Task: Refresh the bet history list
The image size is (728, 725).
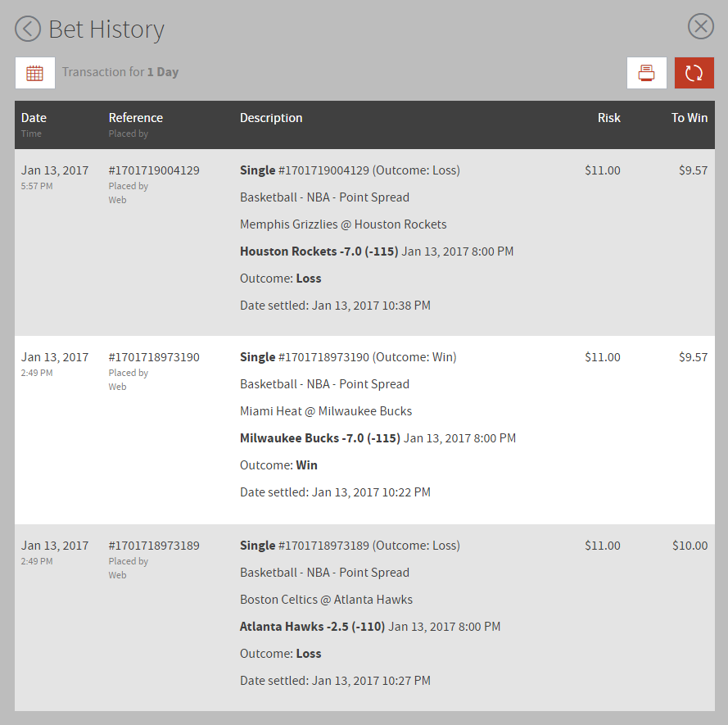Action: [694, 73]
